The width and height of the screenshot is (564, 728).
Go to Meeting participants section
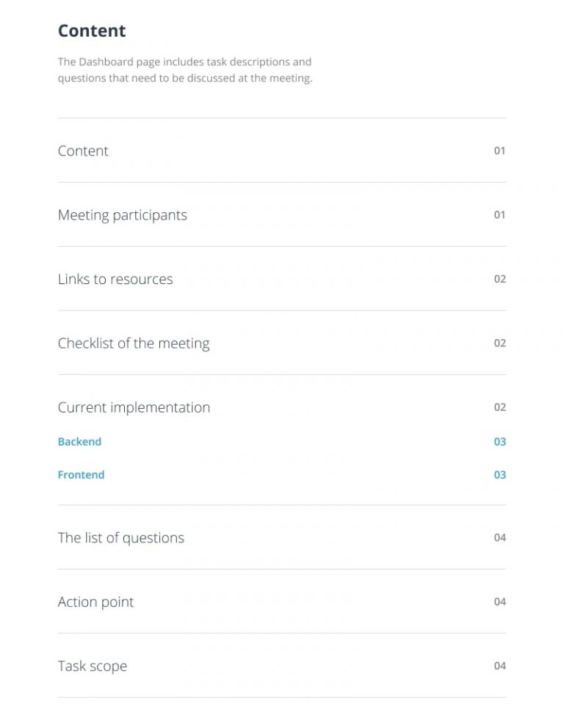[123, 215]
